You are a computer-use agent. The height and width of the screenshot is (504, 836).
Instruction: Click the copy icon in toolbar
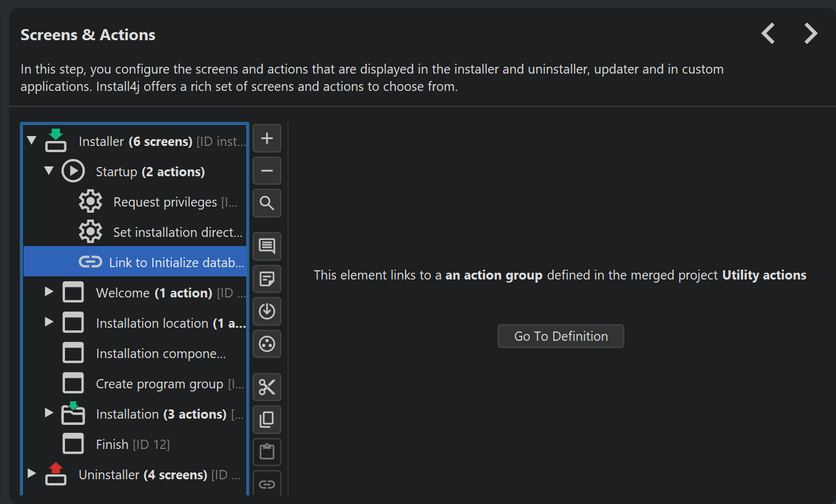click(267, 420)
